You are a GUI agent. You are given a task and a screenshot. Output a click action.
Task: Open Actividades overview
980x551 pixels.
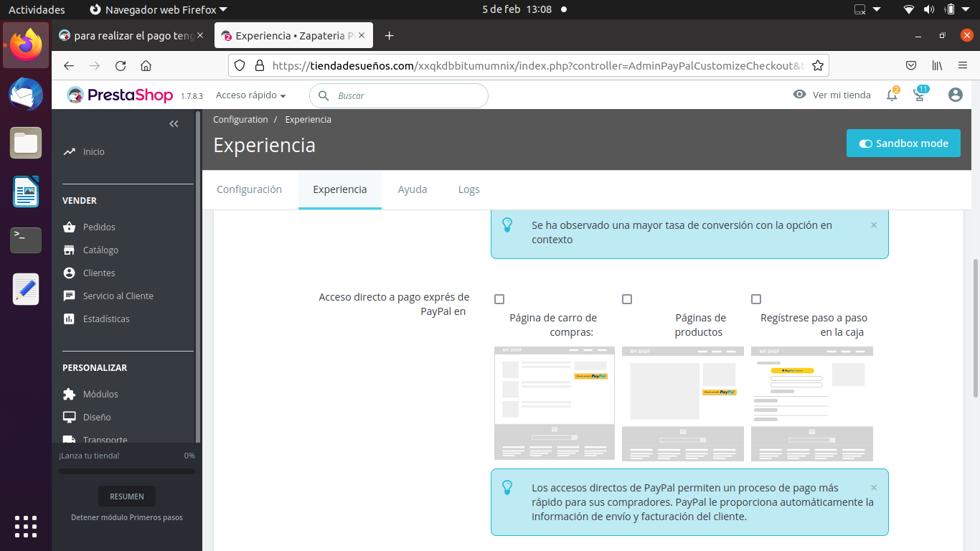click(x=37, y=9)
